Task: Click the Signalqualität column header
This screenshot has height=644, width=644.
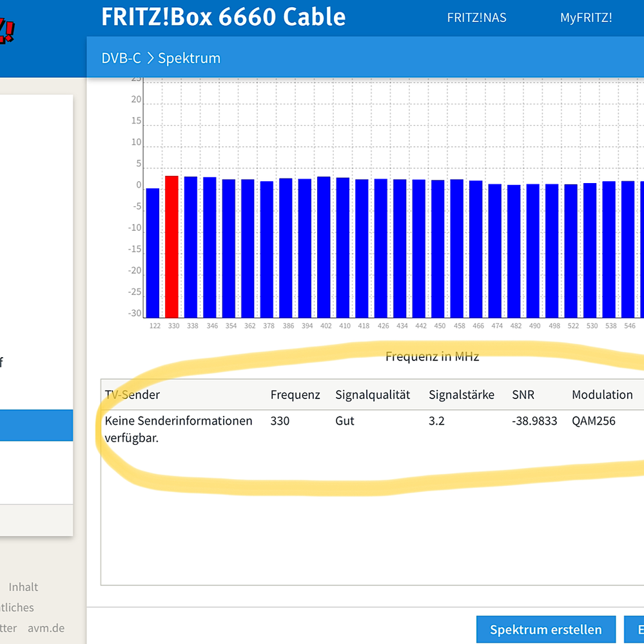Action: tap(373, 395)
